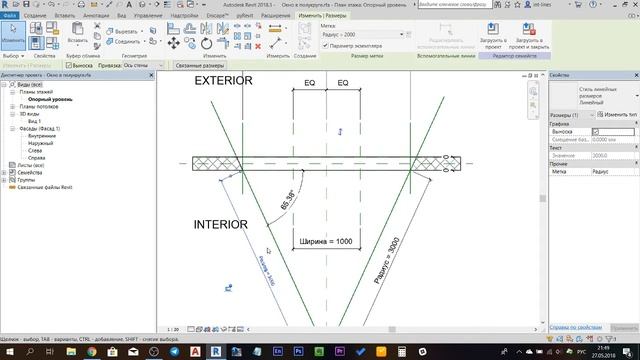640x360 pixels.
Task: Select the Align tool in Modify panel
Action: click(173, 29)
